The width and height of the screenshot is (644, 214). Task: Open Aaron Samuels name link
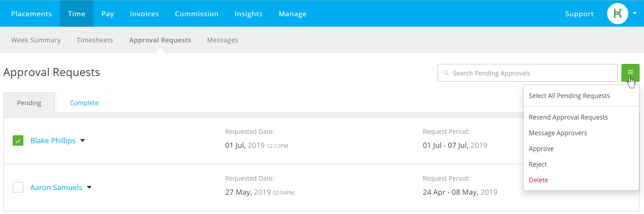(56, 187)
